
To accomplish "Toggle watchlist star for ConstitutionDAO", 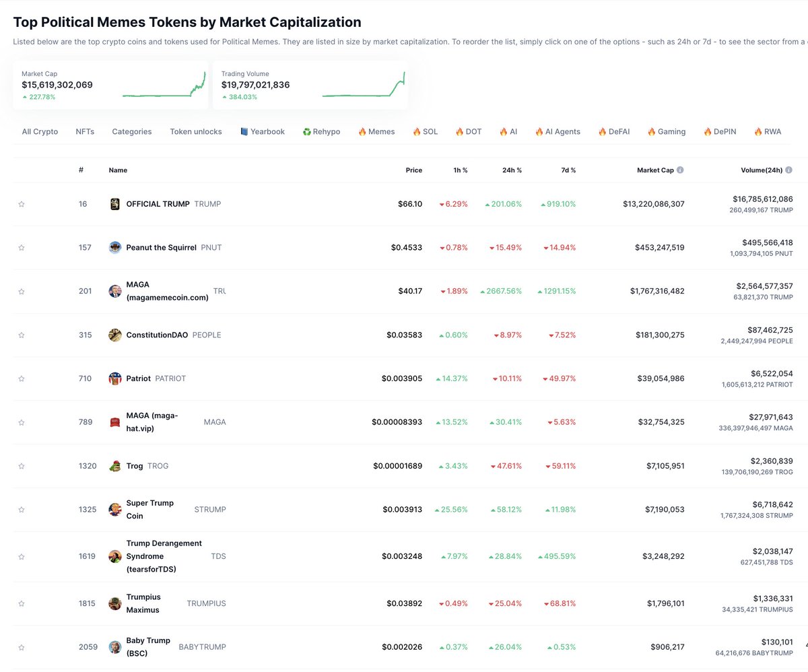I will pyautogui.click(x=22, y=335).
